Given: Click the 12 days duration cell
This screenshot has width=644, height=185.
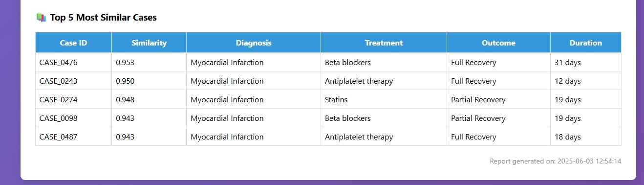Looking at the screenshot, I should [586, 81].
